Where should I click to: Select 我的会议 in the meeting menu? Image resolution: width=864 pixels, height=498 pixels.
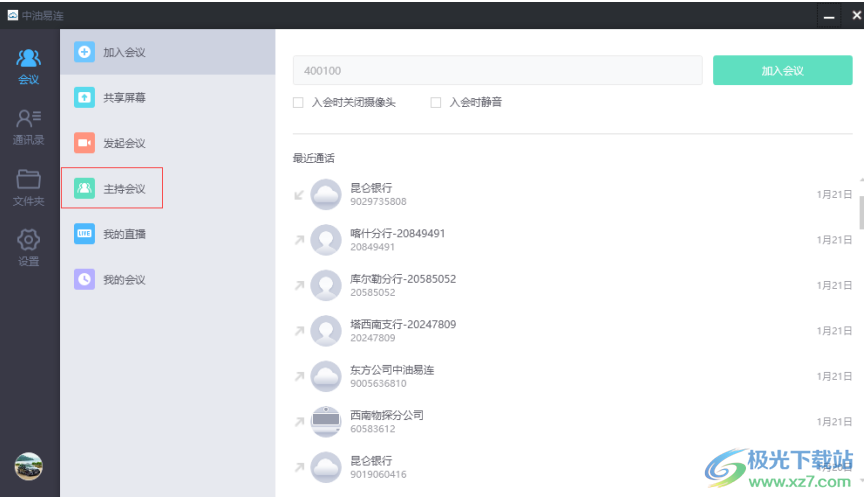(168, 279)
